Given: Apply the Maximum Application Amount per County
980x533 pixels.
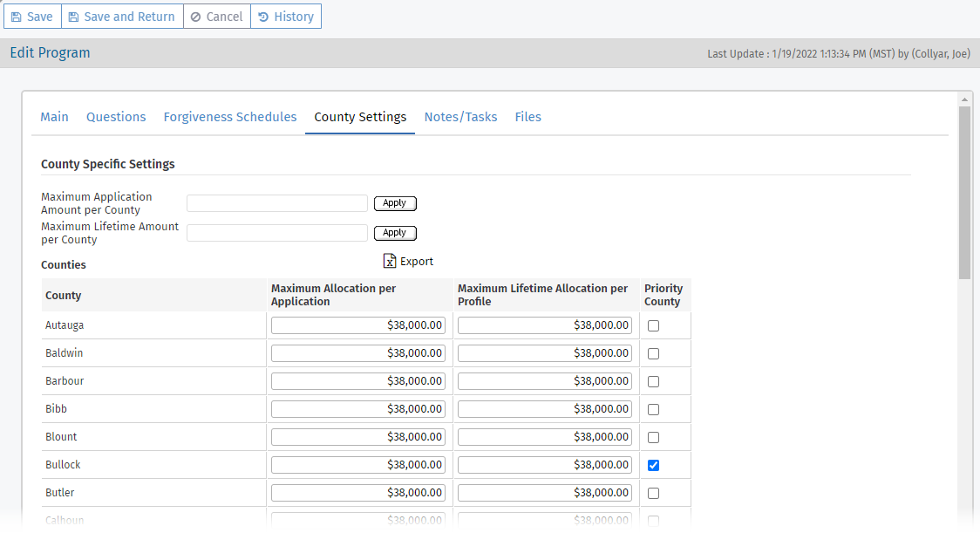Looking at the screenshot, I should (x=395, y=203).
